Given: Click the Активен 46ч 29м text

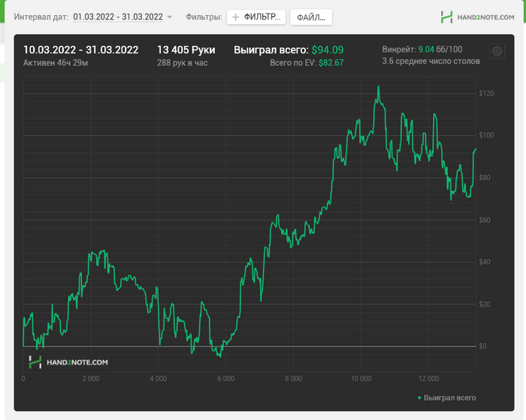Looking at the screenshot, I should (x=56, y=62).
